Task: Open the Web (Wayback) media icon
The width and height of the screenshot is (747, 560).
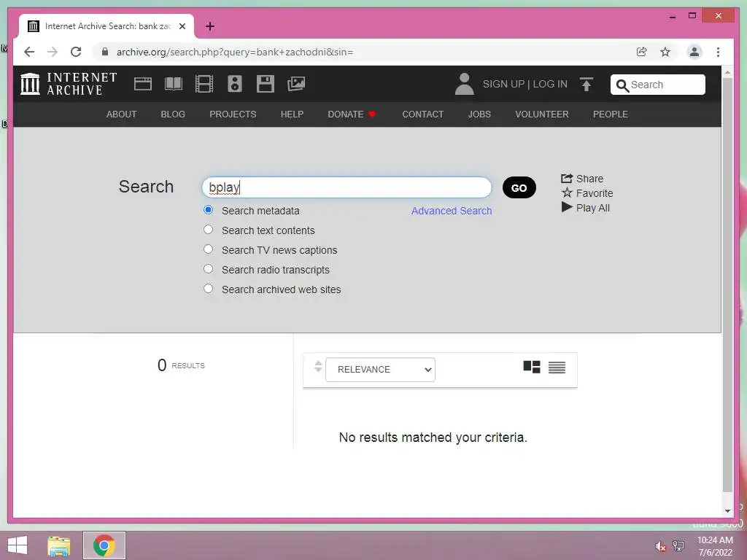Action: [143, 84]
